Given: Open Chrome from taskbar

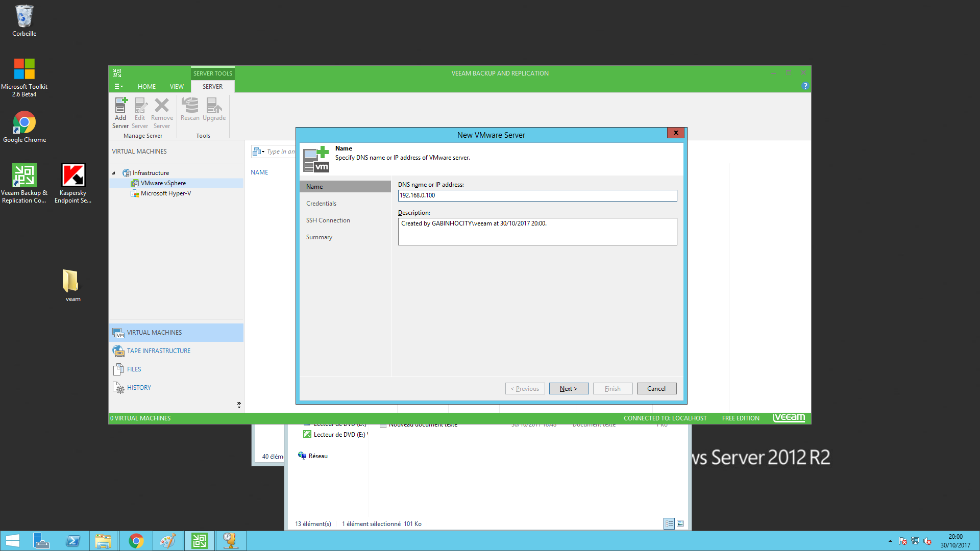Looking at the screenshot, I should point(136,541).
